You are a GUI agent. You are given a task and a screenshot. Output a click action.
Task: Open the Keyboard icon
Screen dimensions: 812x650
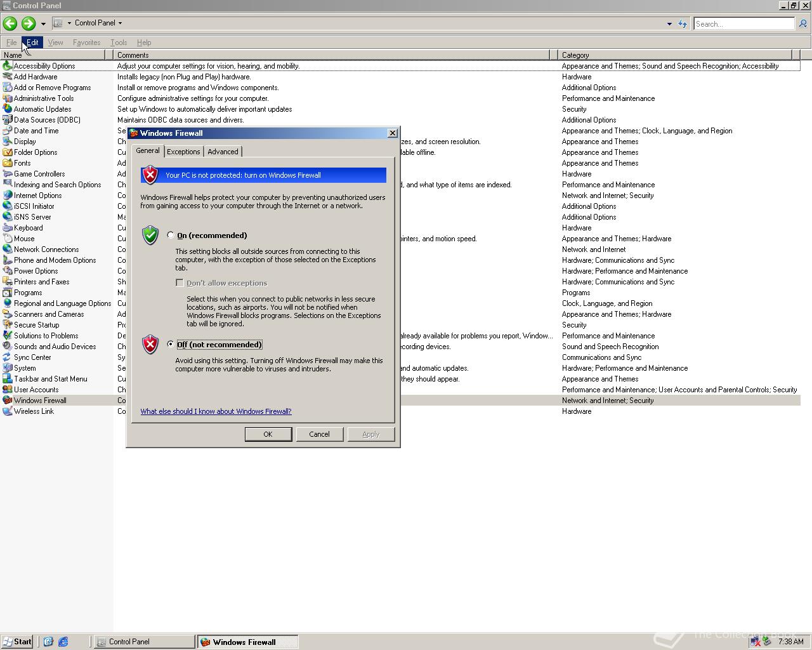pyautogui.click(x=8, y=228)
